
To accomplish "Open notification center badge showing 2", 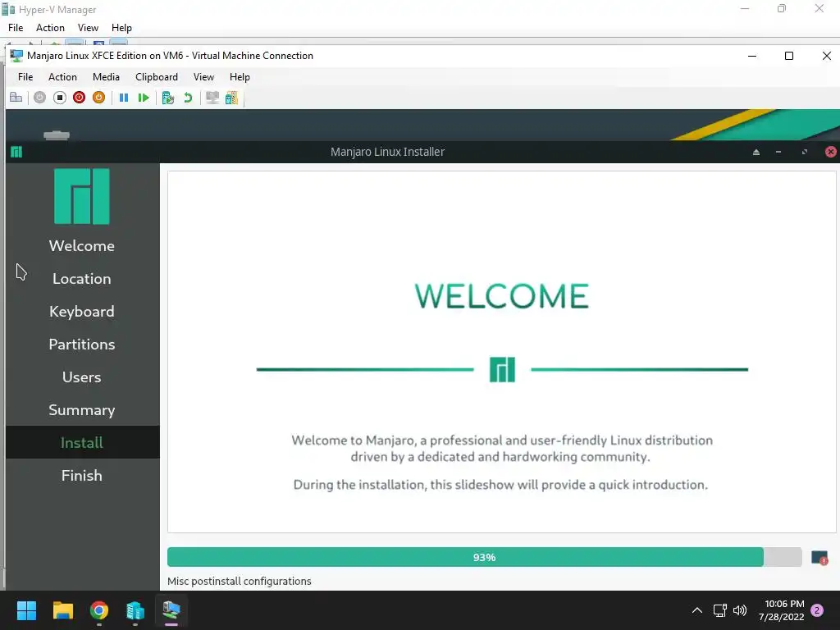I will [x=817, y=610].
